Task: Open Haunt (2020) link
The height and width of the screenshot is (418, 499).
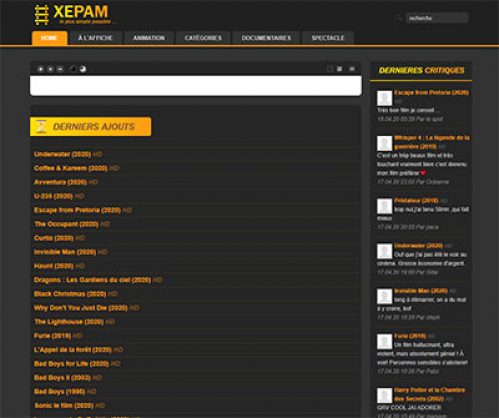Action: [x=54, y=266]
